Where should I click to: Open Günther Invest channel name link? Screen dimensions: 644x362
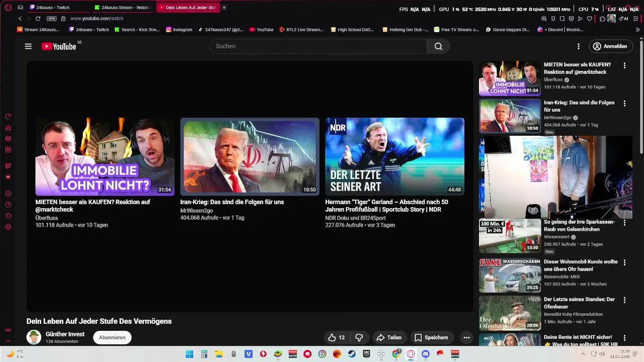click(x=65, y=334)
